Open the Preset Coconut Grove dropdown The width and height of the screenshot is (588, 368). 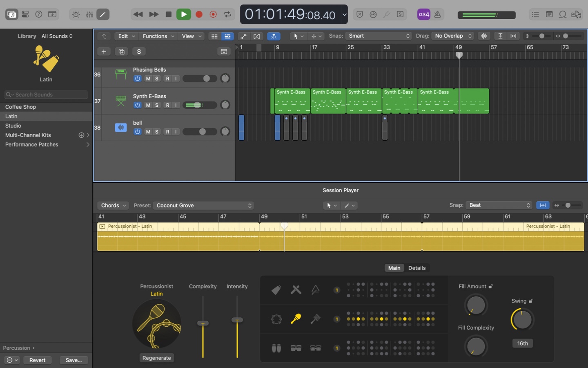coord(203,205)
